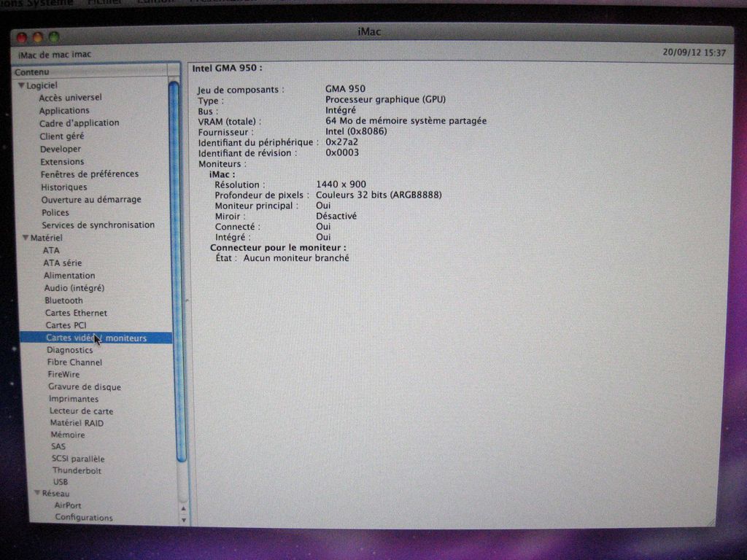Click sidebar scroll up arrow

pyautogui.click(x=183, y=508)
